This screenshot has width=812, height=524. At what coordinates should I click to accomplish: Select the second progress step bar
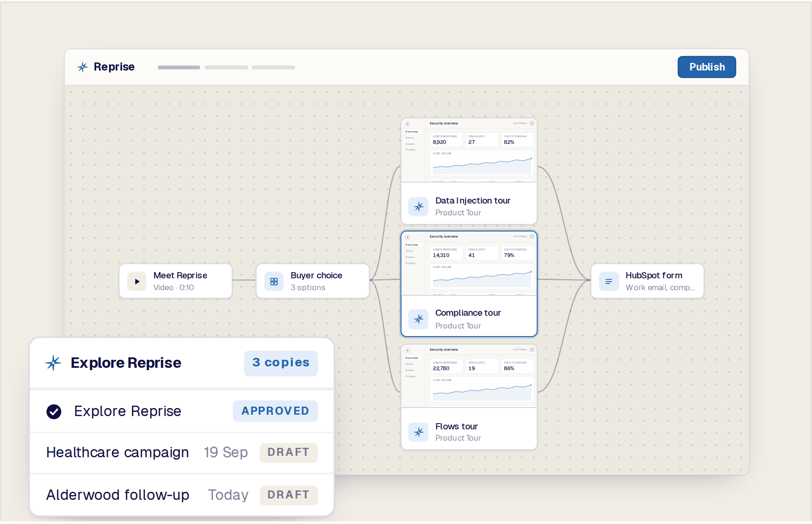(226, 67)
